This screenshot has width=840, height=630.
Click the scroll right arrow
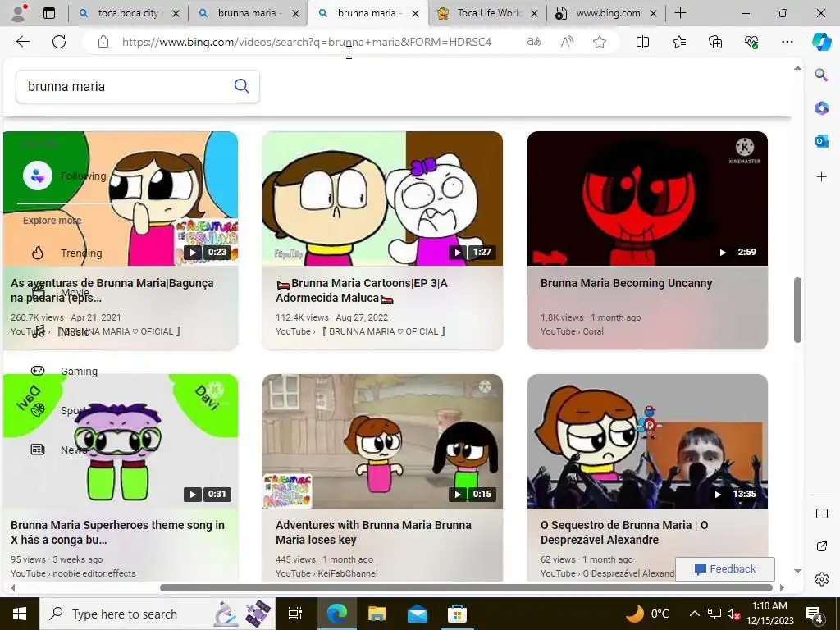point(782,587)
